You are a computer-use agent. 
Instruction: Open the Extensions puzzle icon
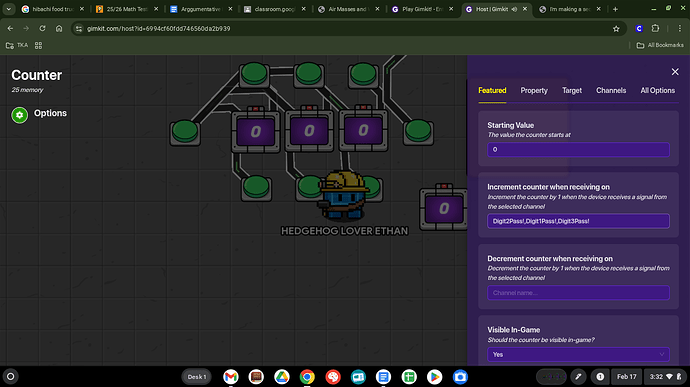coord(655,29)
